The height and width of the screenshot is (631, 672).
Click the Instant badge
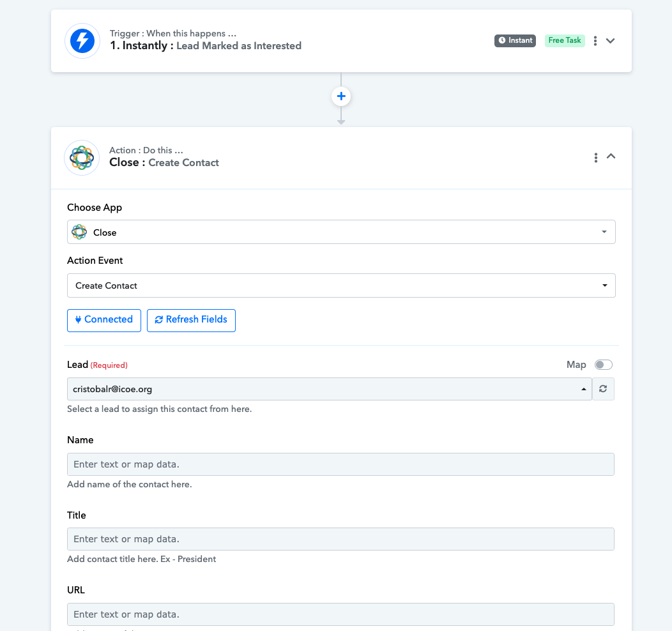point(515,40)
